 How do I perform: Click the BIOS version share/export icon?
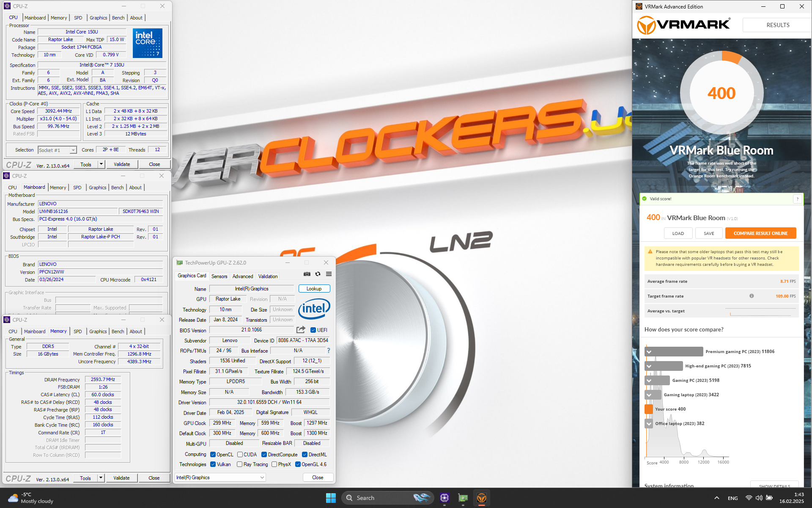click(x=301, y=330)
